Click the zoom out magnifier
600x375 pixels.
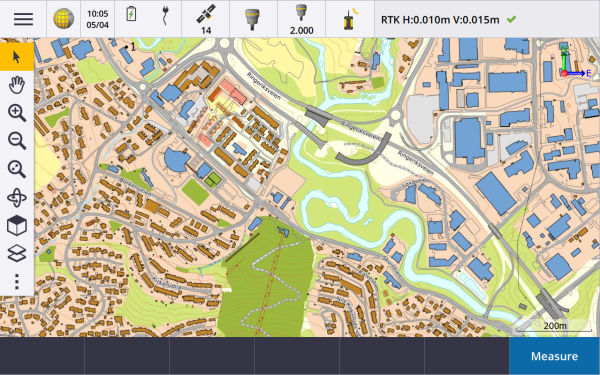point(17,141)
